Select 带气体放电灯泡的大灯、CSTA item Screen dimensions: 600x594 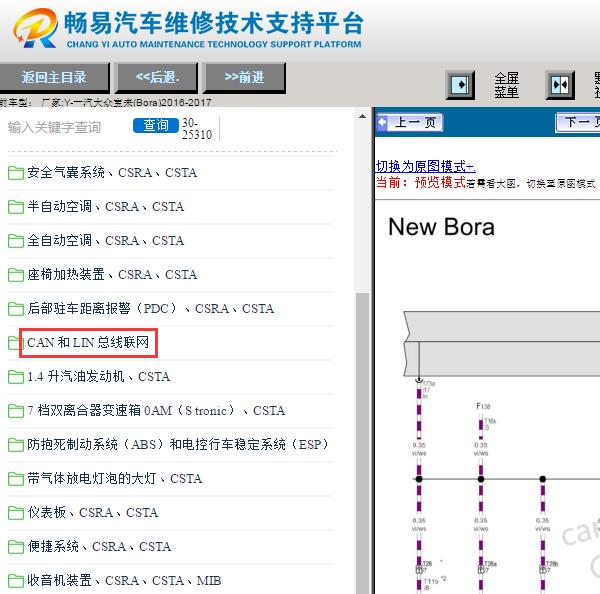114,479
